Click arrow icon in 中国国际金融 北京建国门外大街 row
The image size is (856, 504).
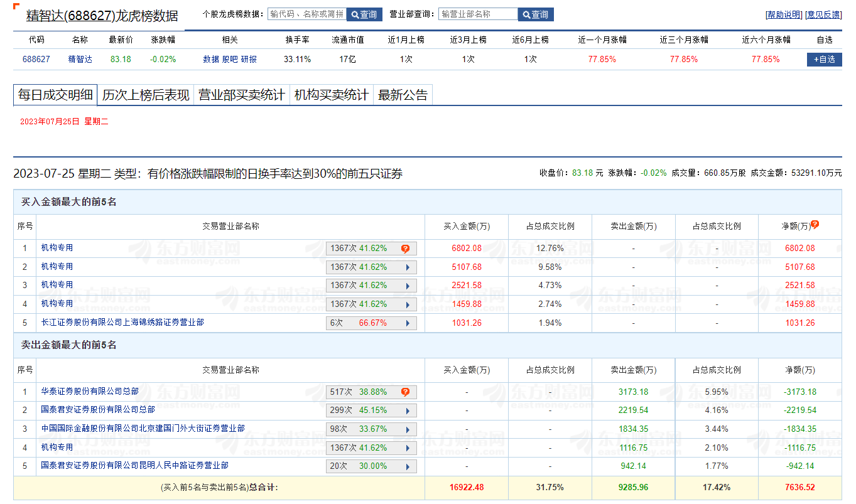pyautogui.click(x=408, y=429)
